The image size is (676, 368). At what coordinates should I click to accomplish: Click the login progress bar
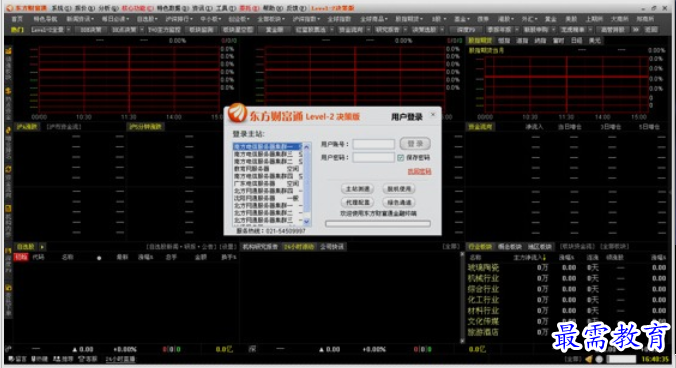378,224
